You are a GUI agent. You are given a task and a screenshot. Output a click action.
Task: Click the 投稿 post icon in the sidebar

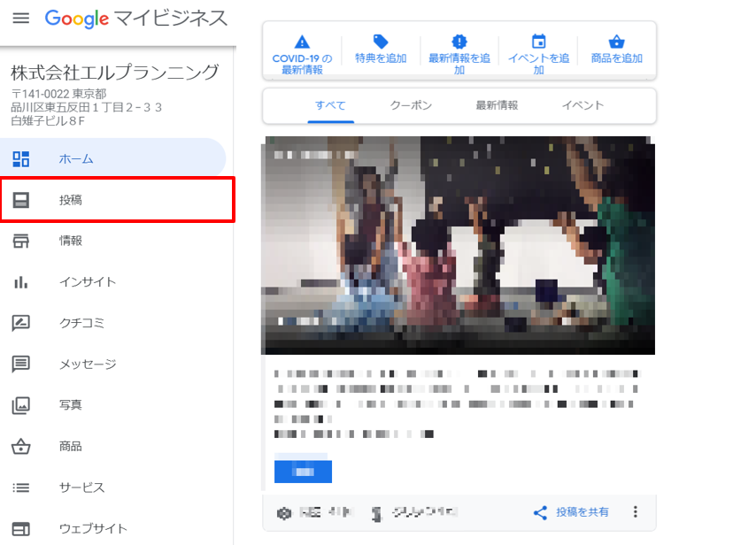pyautogui.click(x=20, y=200)
